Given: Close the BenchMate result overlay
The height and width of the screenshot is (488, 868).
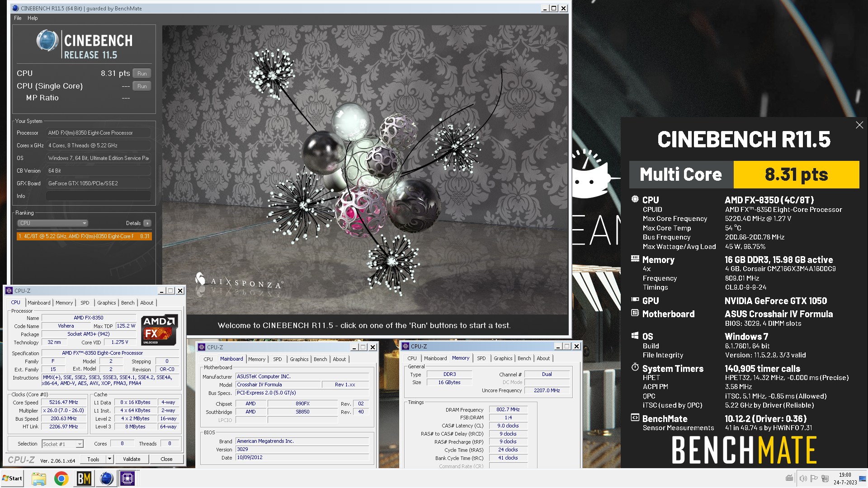Looking at the screenshot, I should point(859,125).
